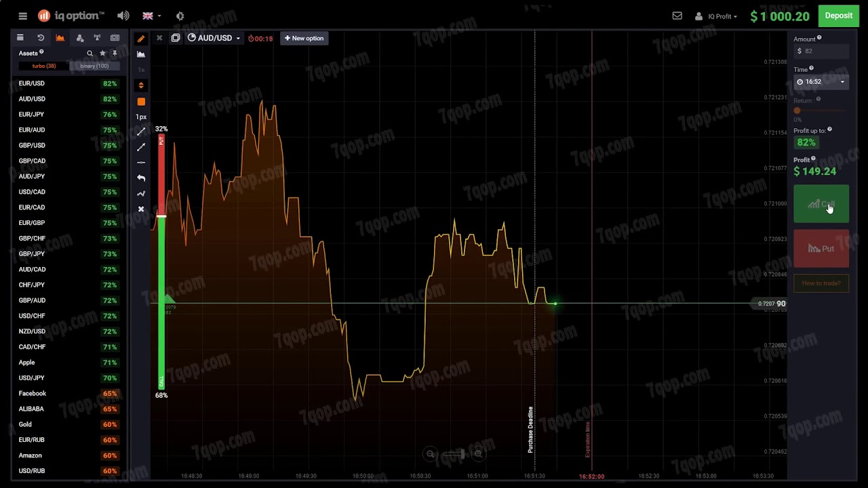The height and width of the screenshot is (488, 868).
Task: Select the GBP/USD asset row
Action: click(x=68, y=145)
